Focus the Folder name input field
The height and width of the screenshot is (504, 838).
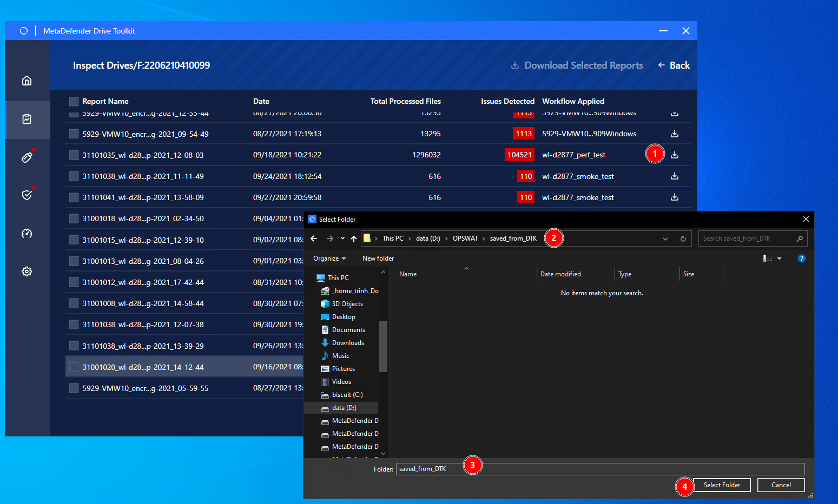600,469
